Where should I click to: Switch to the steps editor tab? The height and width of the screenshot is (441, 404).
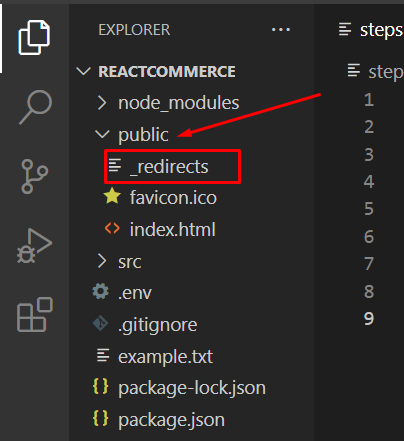(371, 30)
